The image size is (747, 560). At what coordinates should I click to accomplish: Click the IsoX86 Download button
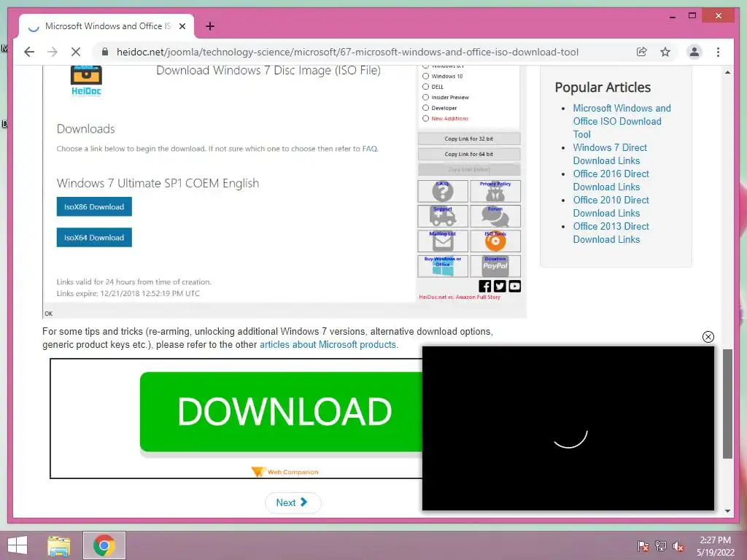94,206
